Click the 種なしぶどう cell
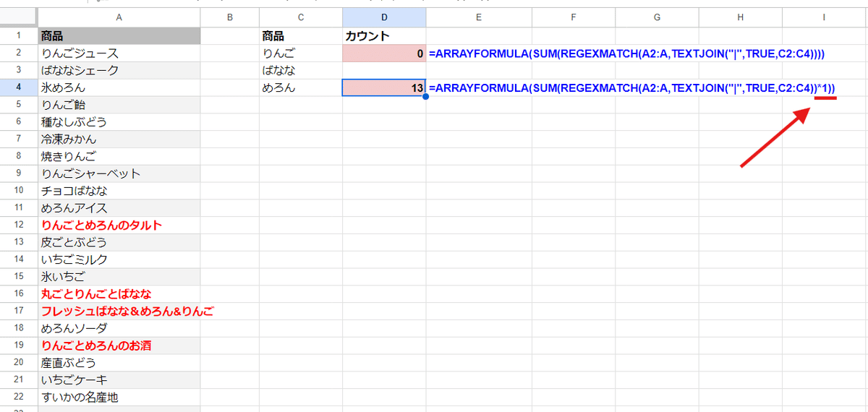The image size is (868, 412). coord(119,122)
